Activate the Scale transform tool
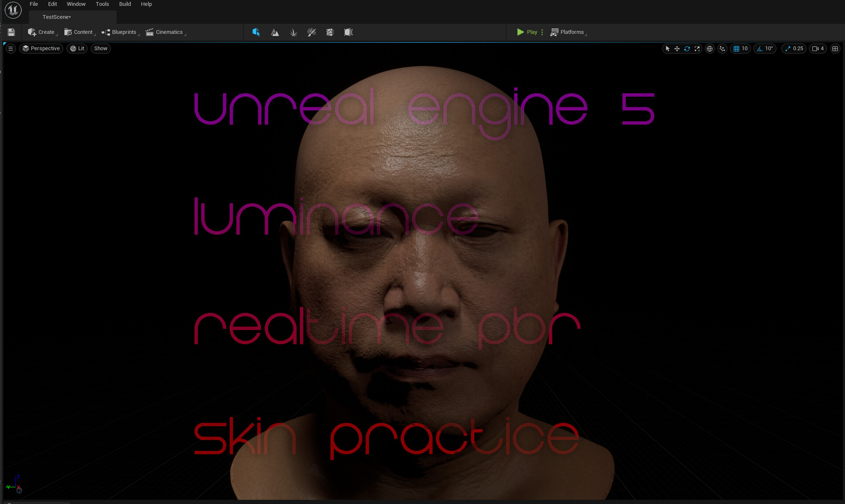 click(697, 48)
